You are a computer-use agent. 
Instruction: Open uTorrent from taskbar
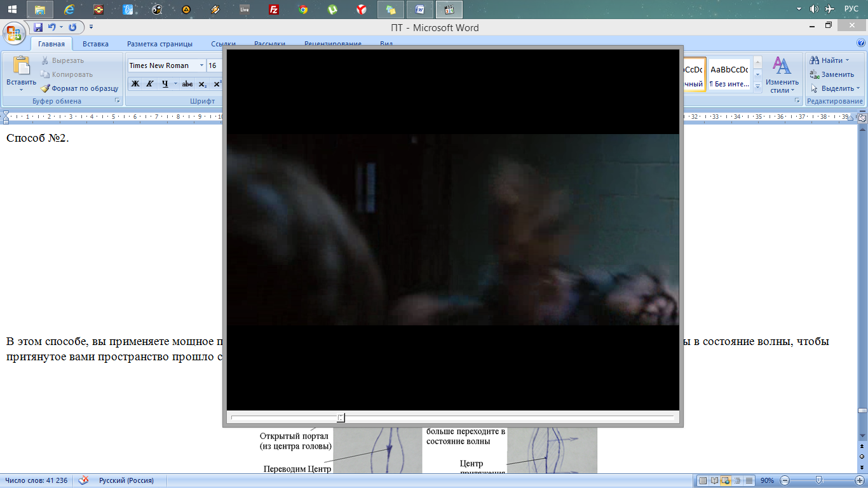click(332, 10)
